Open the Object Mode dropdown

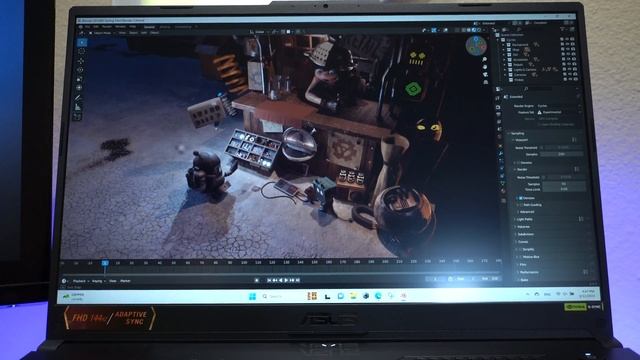pyautogui.click(x=100, y=33)
